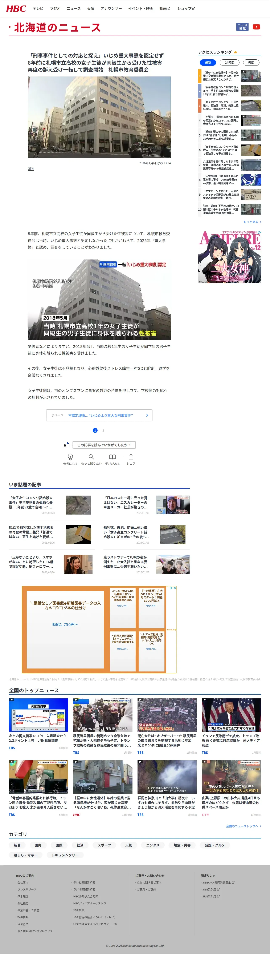Viewport: 270px width, 980px height.
Task: Open the ニュース menu
Action: 74,8
